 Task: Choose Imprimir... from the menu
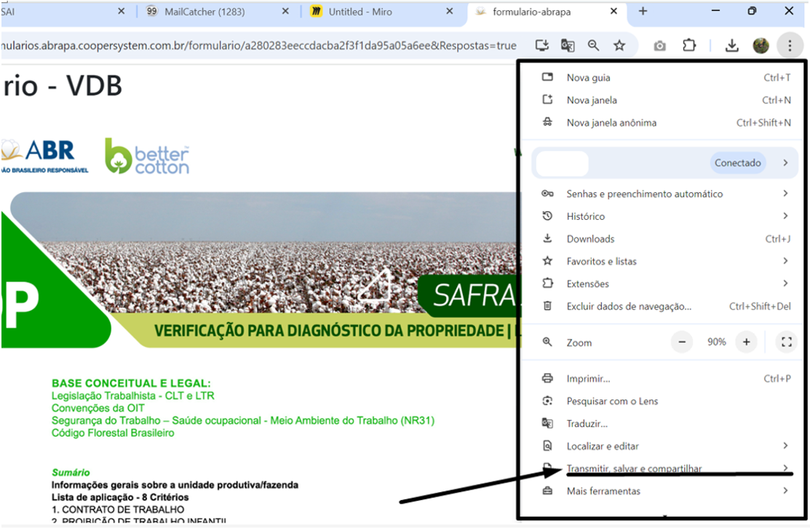[588, 378]
